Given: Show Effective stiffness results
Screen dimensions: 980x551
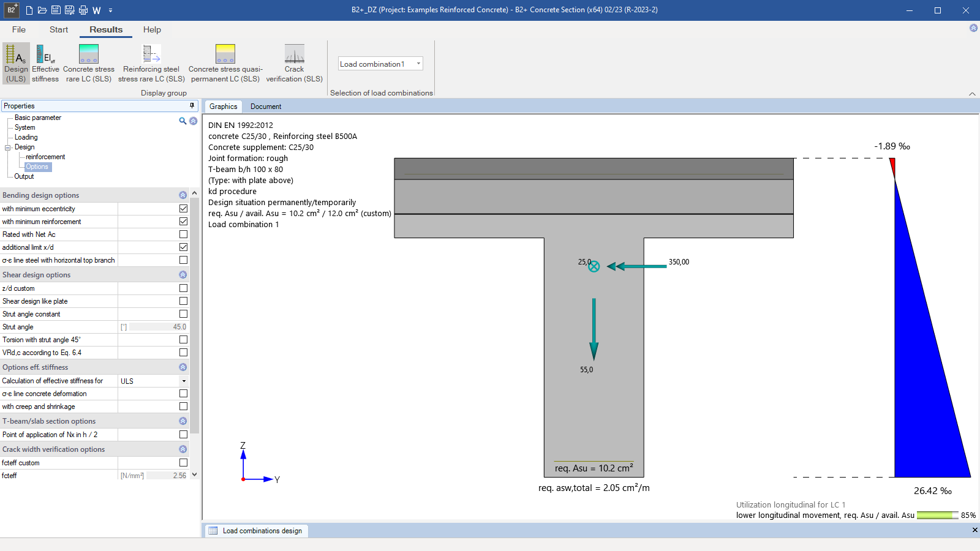Looking at the screenshot, I should pyautogui.click(x=45, y=63).
